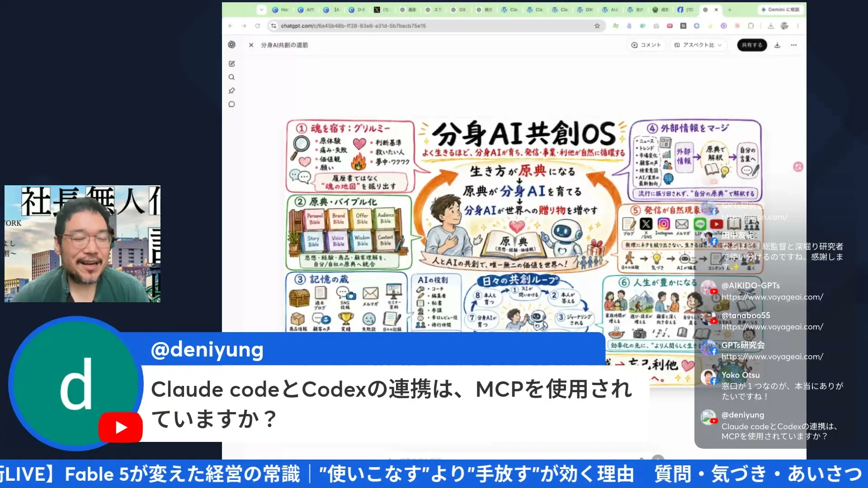
Task: Click the presenter webcam video thumbnail
Action: tap(82, 244)
